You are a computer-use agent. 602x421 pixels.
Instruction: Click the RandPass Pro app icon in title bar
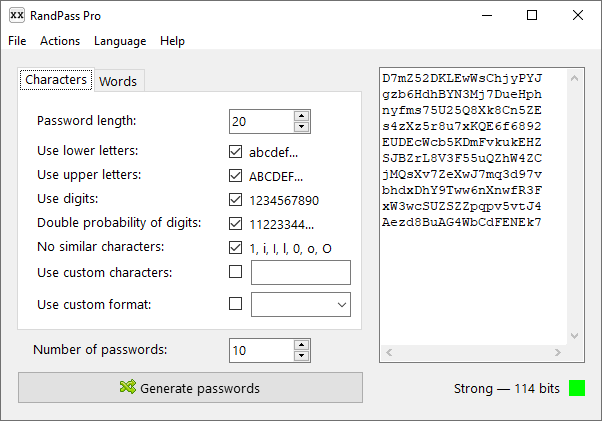pyautogui.click(x=17, y=15)
